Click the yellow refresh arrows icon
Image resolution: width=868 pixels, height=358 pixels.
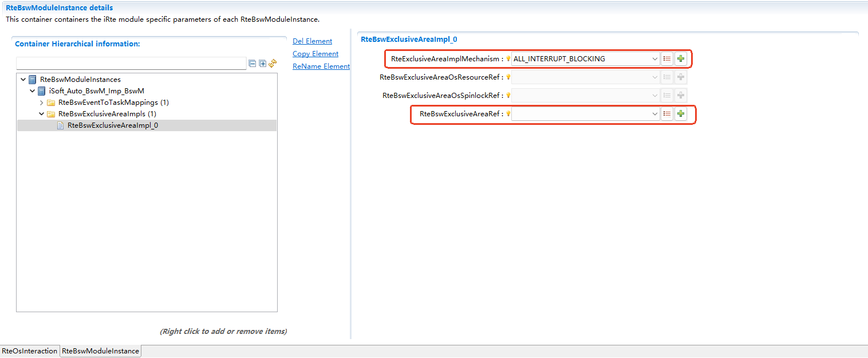273,63
